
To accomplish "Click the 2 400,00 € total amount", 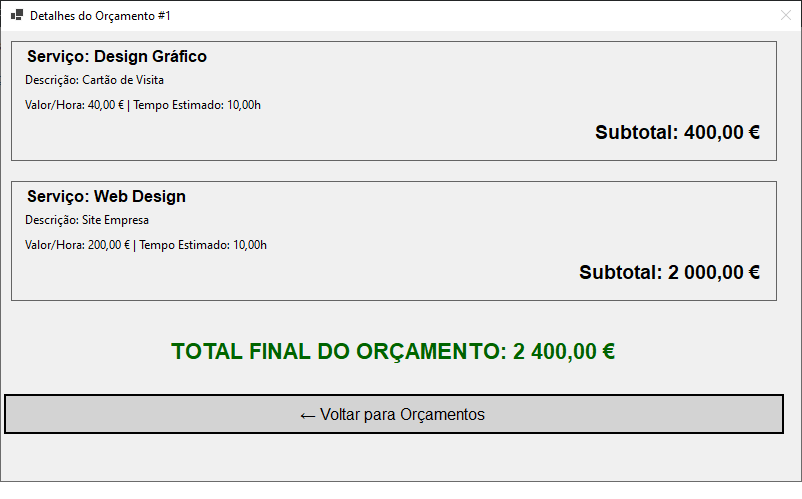I will click(x=564, y=352).
